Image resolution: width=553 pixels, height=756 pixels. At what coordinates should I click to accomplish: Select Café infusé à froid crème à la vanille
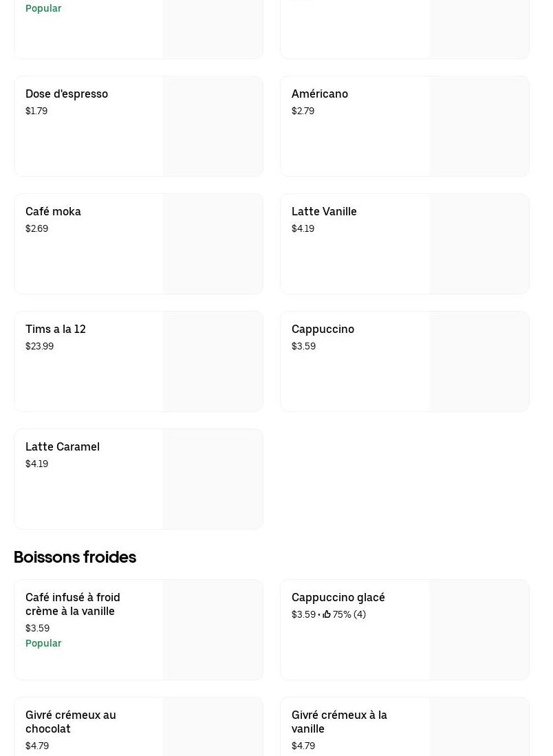73,604
